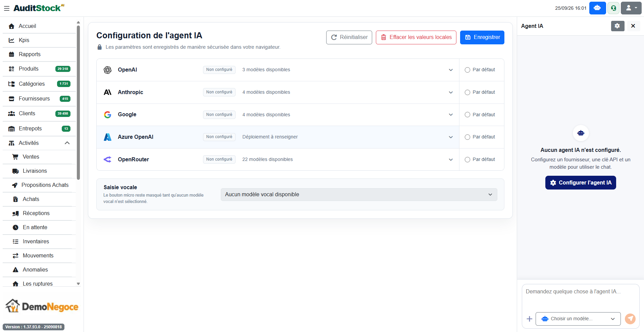Image resolution: width=644 pixels, height=332 pixels.
Task: Open the voice model dropdown
Action: pos(359,195)
